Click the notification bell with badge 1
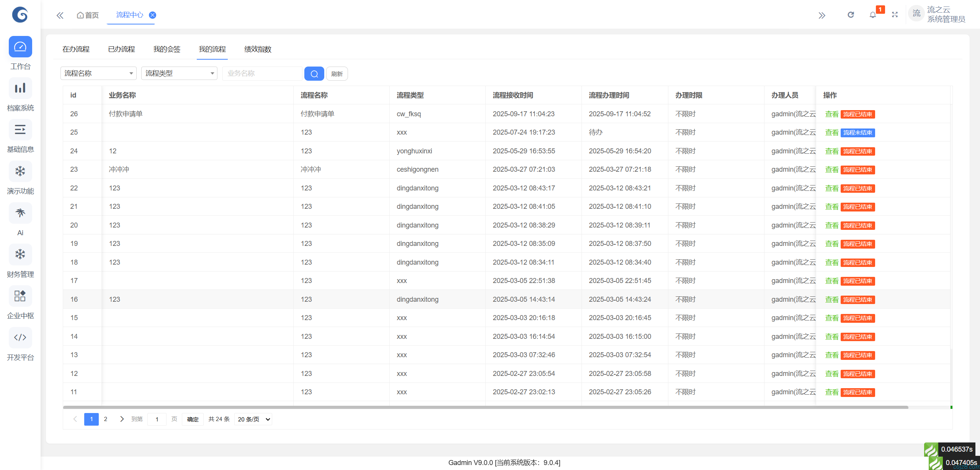 pos(873,15)
